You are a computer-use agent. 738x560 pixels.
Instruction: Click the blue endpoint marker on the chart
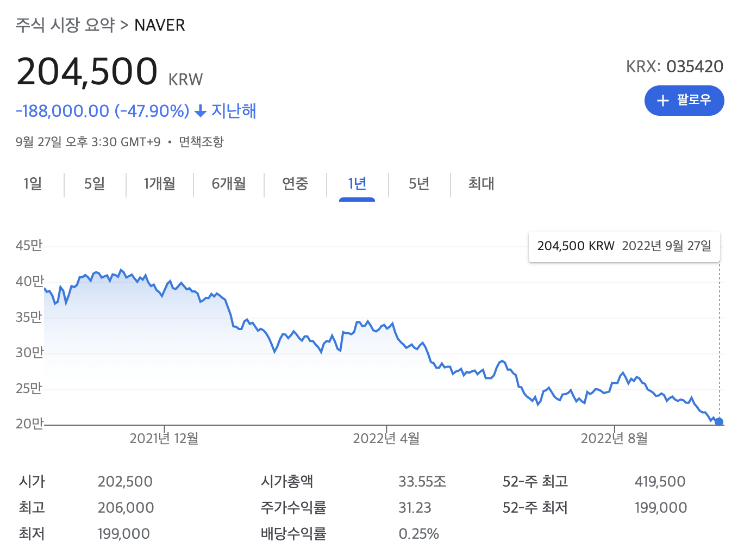click(x=718, y=421)
